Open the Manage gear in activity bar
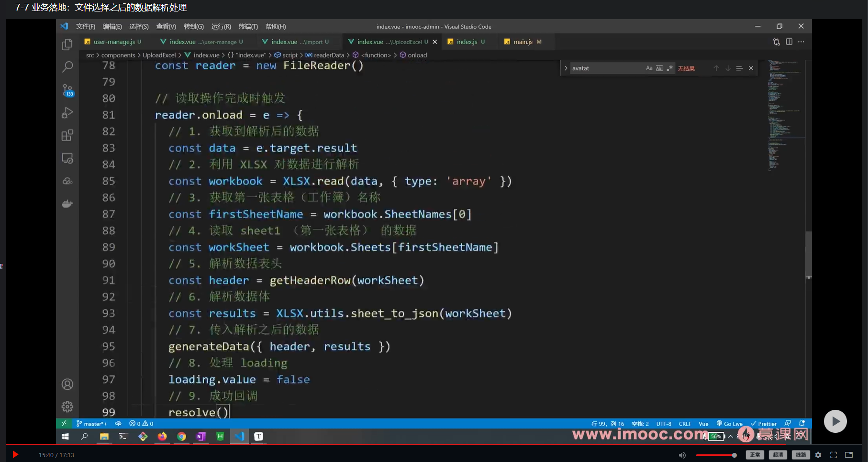868x462 pixels. coord(67,407)
